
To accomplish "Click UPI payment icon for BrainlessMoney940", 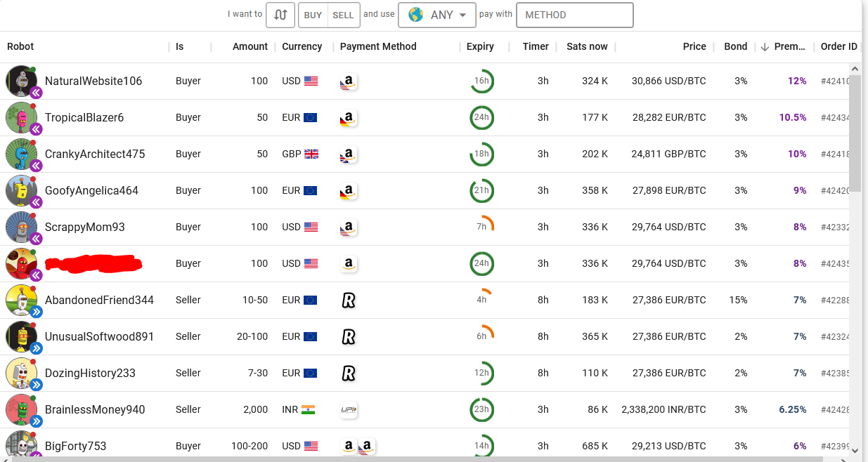I will click(349, 409).
